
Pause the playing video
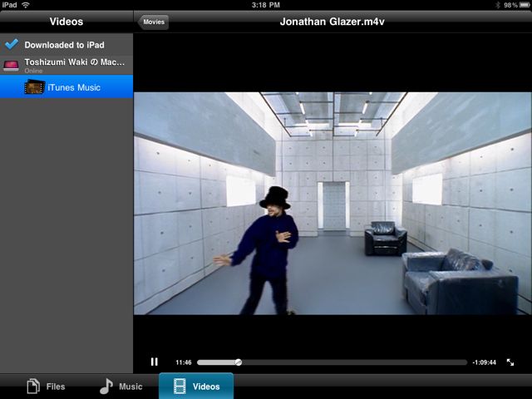click(x=155, y=362)
